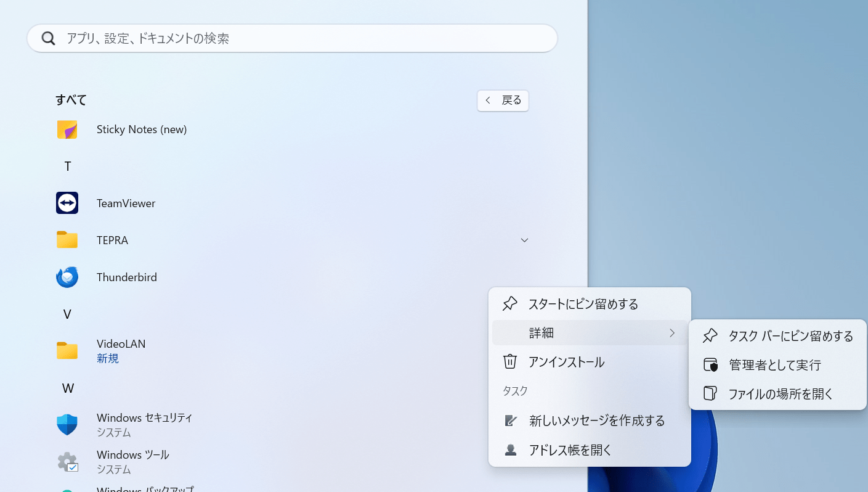Launch the TeamViewer icon
Image resolution: width=868 pixels, height=492 pixels.
click(x=67, y=203)
